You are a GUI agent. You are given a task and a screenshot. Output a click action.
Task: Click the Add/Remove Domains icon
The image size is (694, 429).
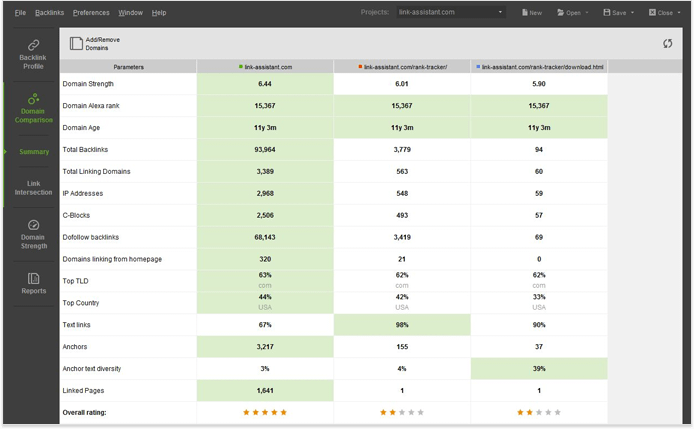pos(76,43)
